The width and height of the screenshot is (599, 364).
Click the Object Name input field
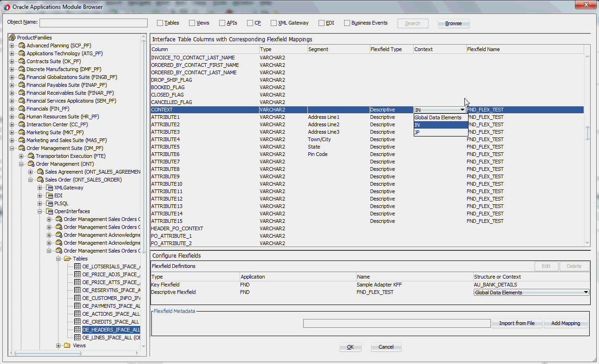point(93,23)
